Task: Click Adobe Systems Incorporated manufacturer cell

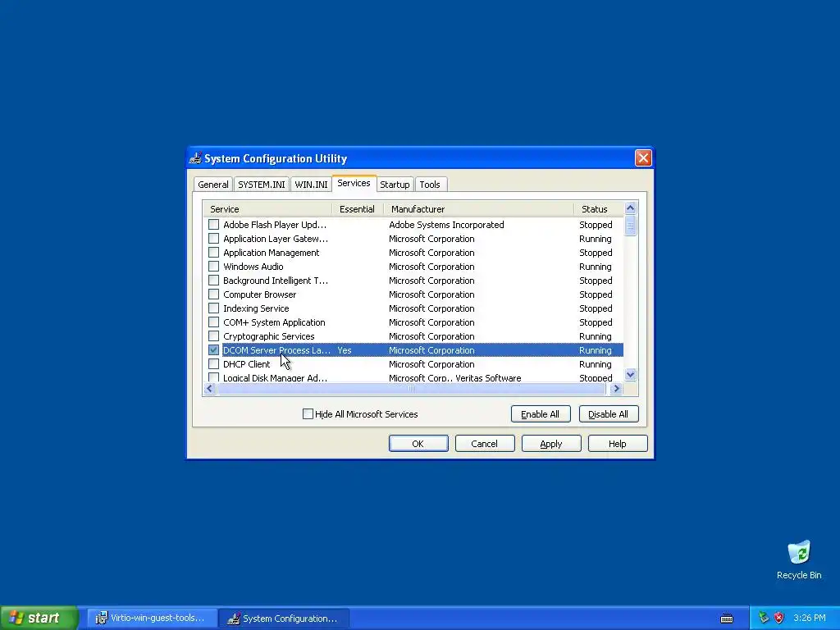Action: click(446, 225)
